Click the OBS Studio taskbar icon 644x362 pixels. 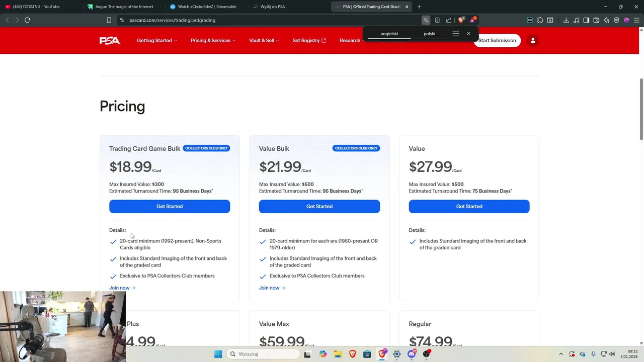(427, 354)
